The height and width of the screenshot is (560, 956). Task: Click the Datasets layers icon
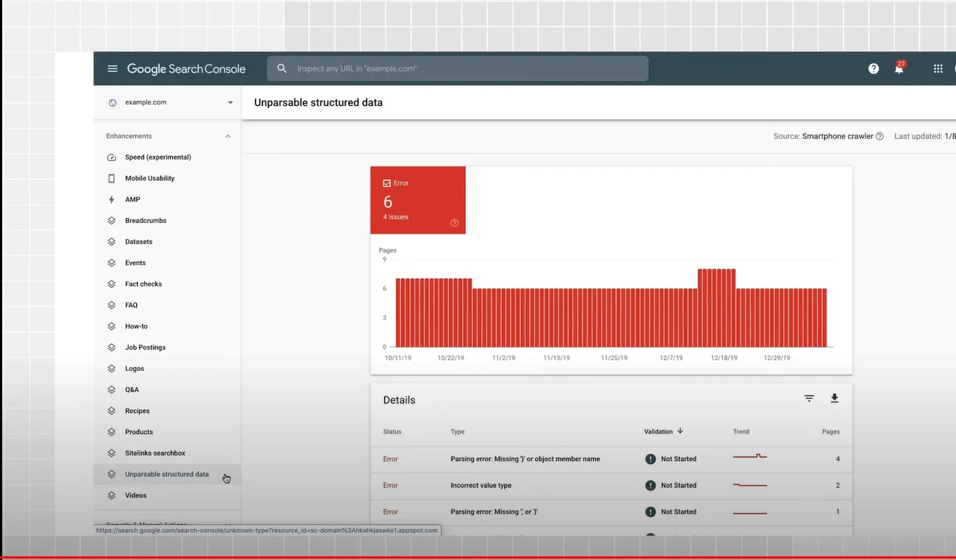[x=112, y=241]
